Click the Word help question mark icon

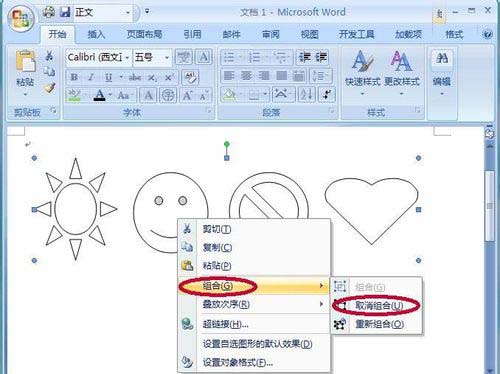pyautogui.click(x=487, y=34)
